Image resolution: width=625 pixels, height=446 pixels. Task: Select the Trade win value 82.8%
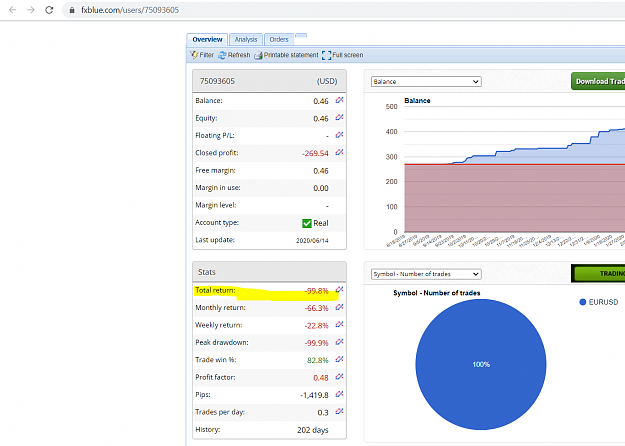[x=318, y=360]
